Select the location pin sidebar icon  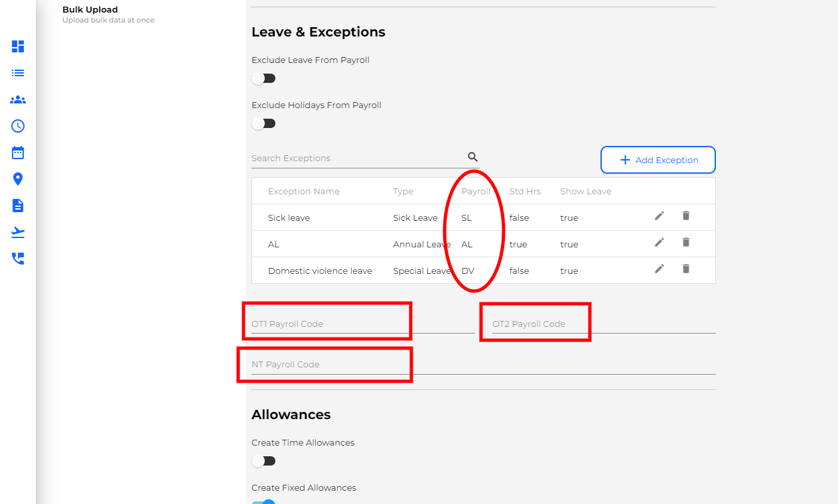[18, 178]
